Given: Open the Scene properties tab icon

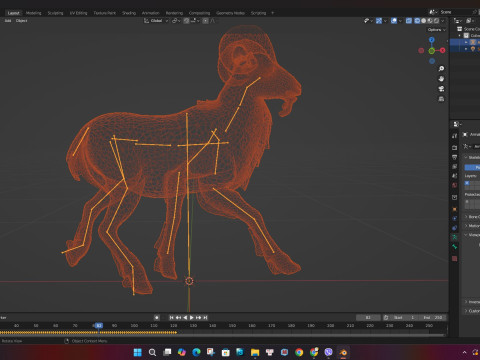Looking at the screenshot, I should [455, 176].
